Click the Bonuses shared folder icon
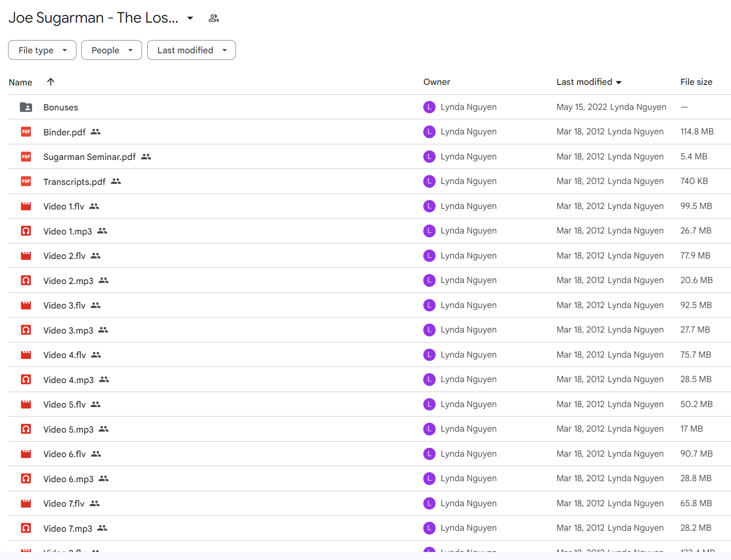The image size is (731, 560). 26,107
